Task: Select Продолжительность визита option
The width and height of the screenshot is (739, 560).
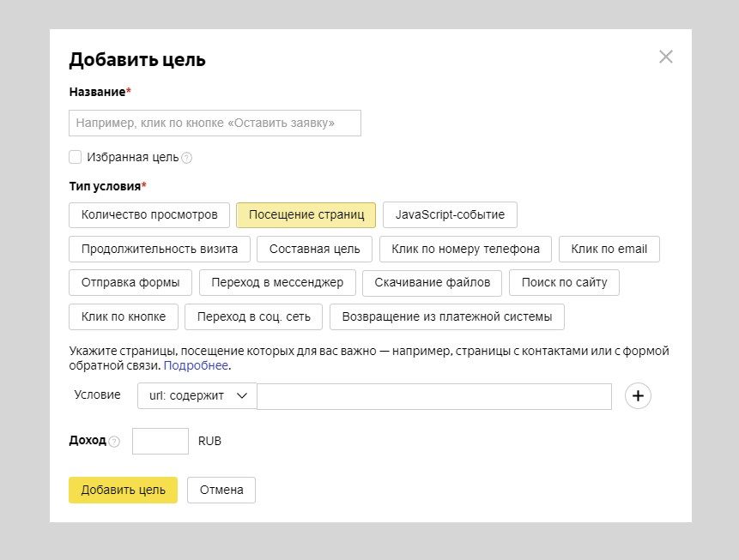Action: point(160,249)
